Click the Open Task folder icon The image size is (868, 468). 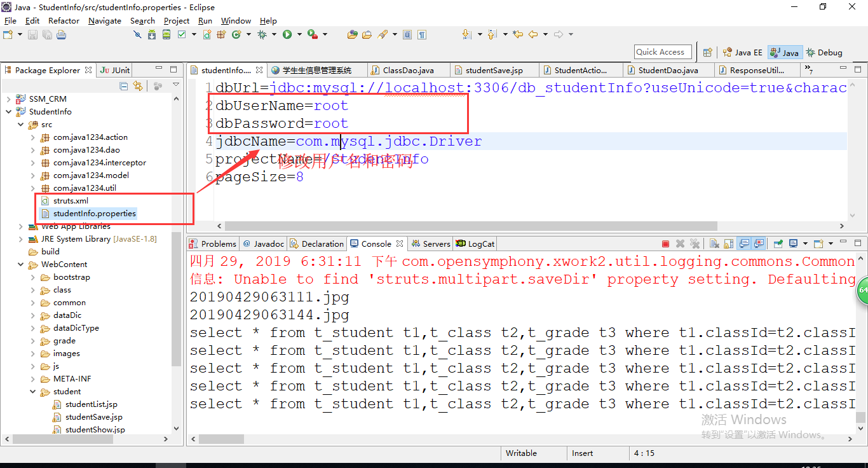pos(367,34)
